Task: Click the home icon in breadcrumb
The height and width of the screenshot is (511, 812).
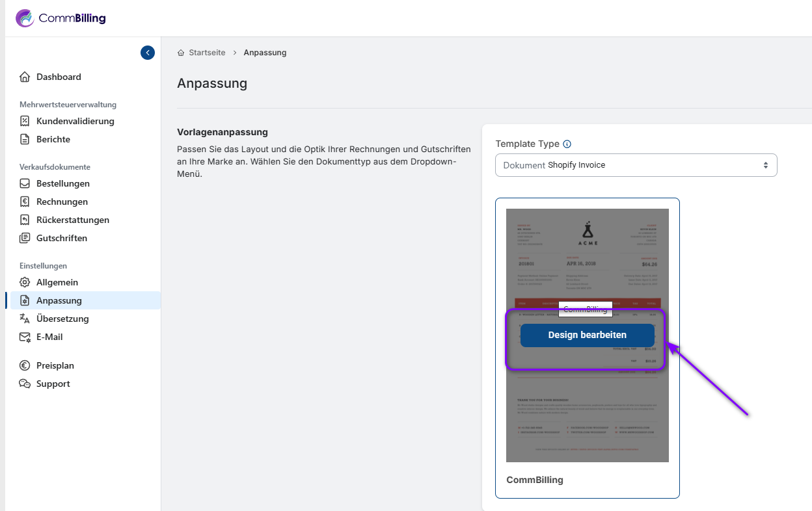Action: 181,53
